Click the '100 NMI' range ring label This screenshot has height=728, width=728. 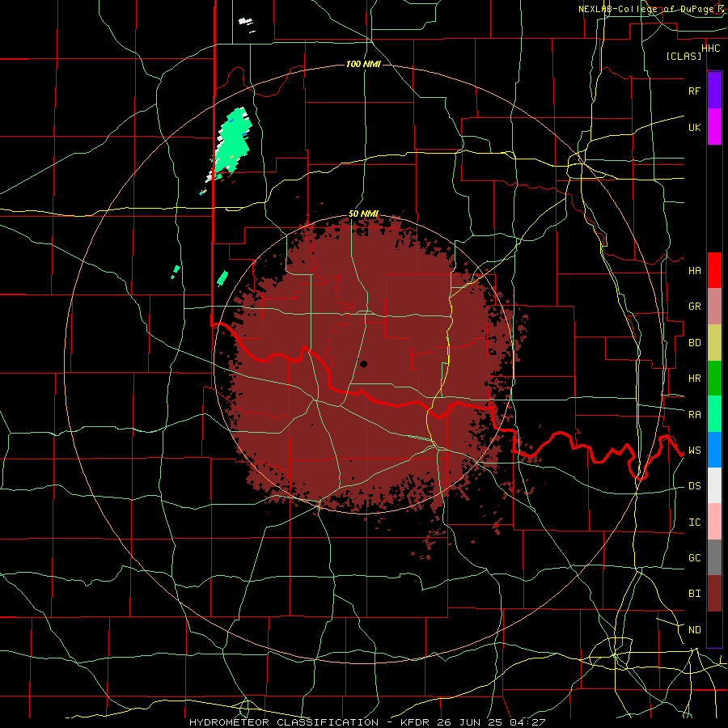click(363, 64)
